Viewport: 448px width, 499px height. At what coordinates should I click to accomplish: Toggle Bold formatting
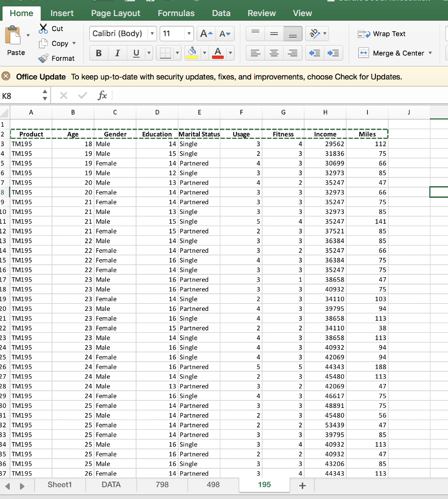[98, 53]
